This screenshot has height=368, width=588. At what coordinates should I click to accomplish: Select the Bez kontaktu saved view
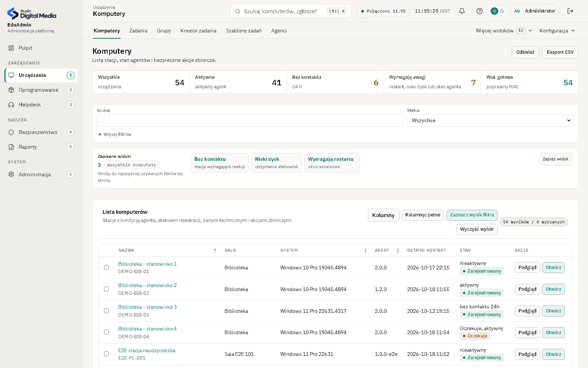coord(220,163)
